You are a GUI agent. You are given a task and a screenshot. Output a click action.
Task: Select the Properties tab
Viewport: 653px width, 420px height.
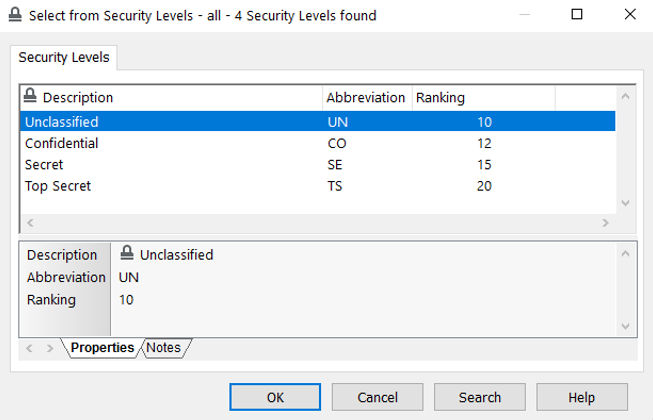point(102,348)
